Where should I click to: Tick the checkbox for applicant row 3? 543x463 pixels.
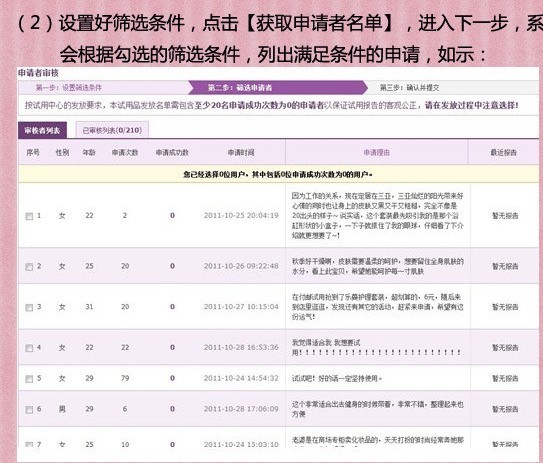pyautogui.click(x=29, y=308)
